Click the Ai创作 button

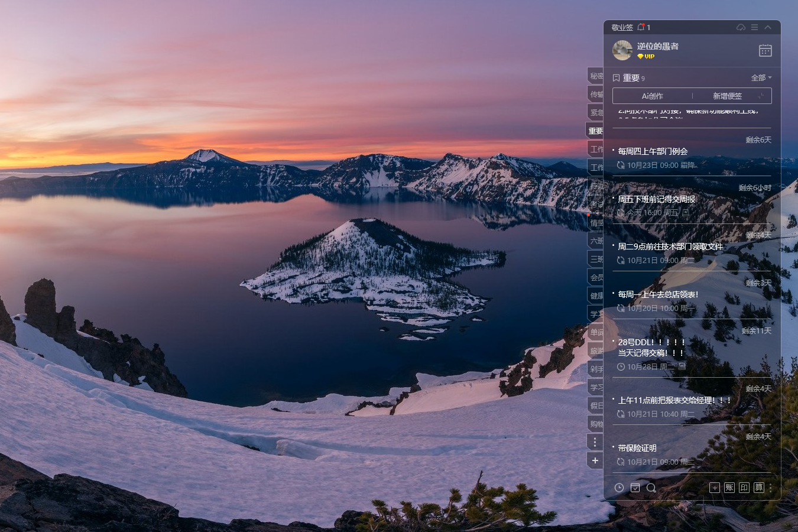coord(652,96)
